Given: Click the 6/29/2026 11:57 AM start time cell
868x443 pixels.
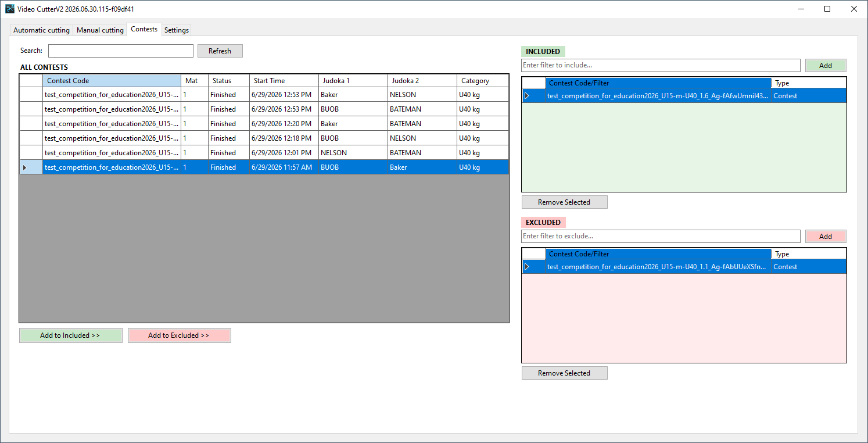Looking at the screenshot, I should pos(284,167).
